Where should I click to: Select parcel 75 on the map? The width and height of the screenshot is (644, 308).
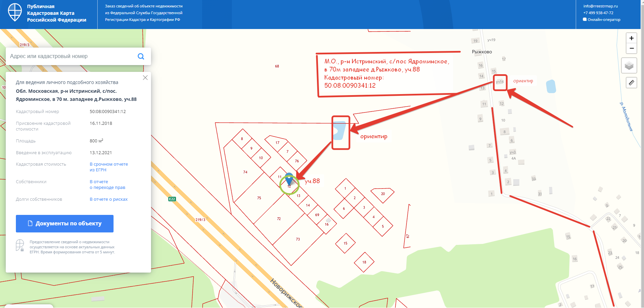click(259, 198)
